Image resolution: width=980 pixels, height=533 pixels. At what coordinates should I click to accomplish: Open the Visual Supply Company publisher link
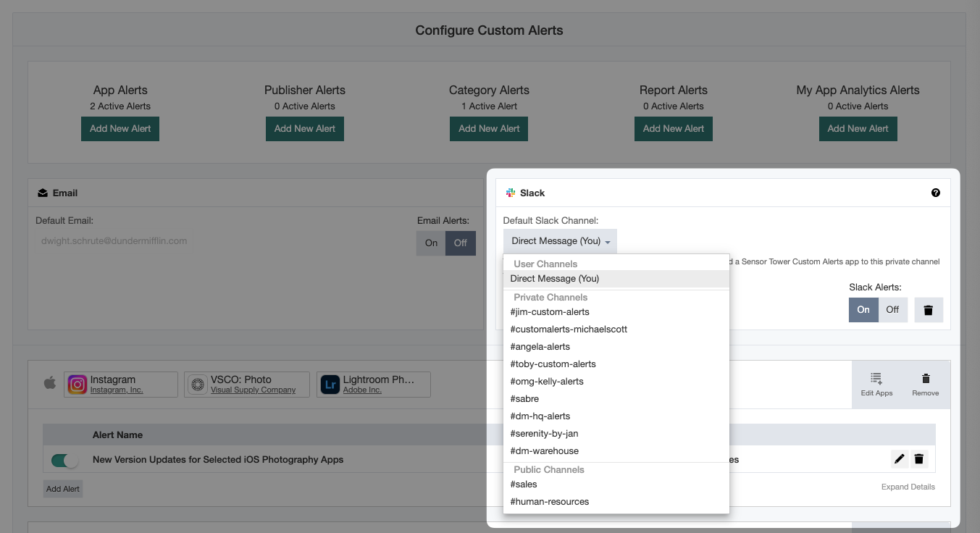254,390
